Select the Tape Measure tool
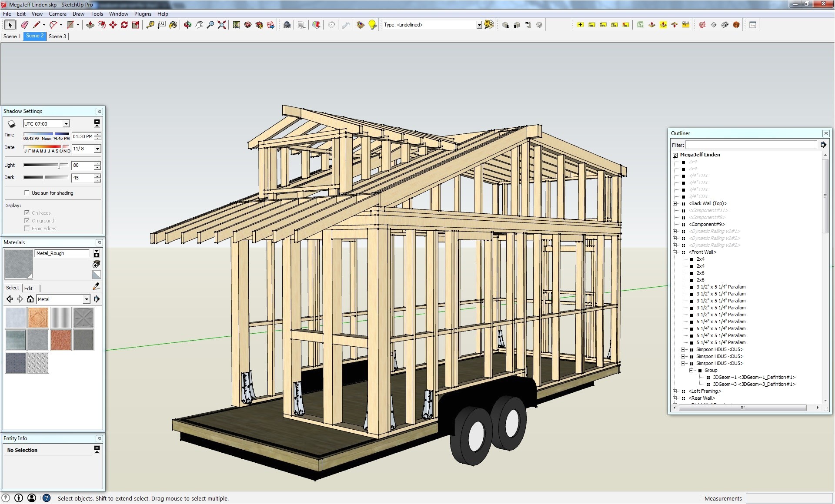 pyautogui.click(x=150, y=25)
